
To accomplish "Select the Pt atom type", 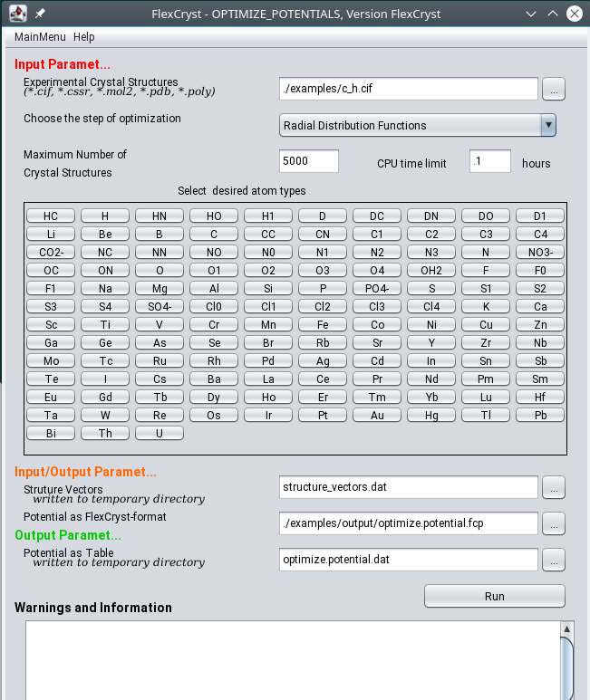I will pyautogui.click(x=323, y=415).
